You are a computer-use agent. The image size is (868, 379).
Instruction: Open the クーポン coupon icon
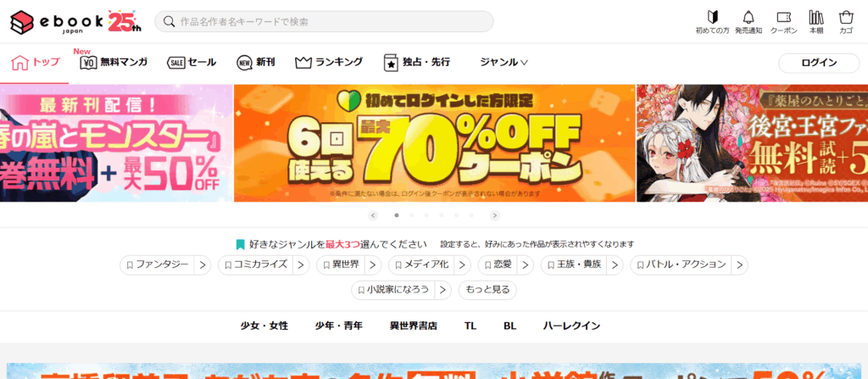pyautogui.click(x=783, y=22)
